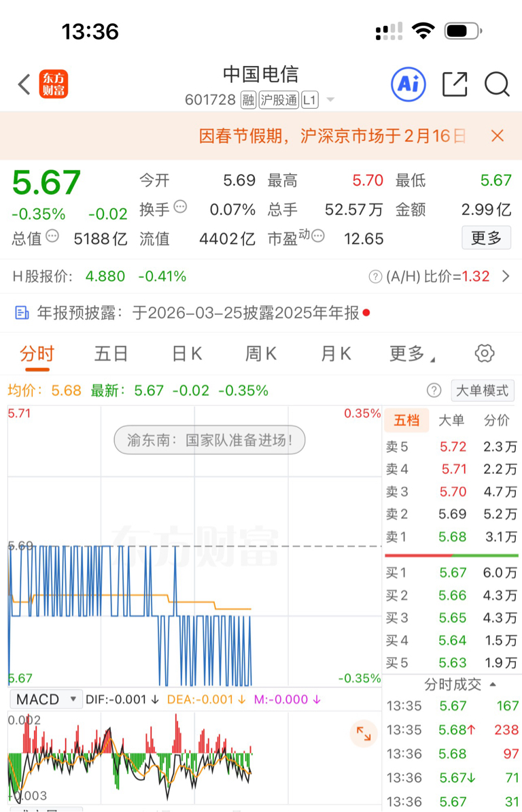Tap the 卖3 row at 5.70
This screenshot has width=522, height=812.
451,492
